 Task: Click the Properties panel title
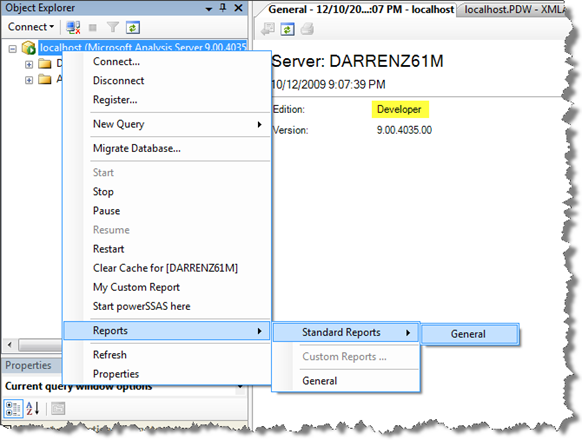coord(28,365)
